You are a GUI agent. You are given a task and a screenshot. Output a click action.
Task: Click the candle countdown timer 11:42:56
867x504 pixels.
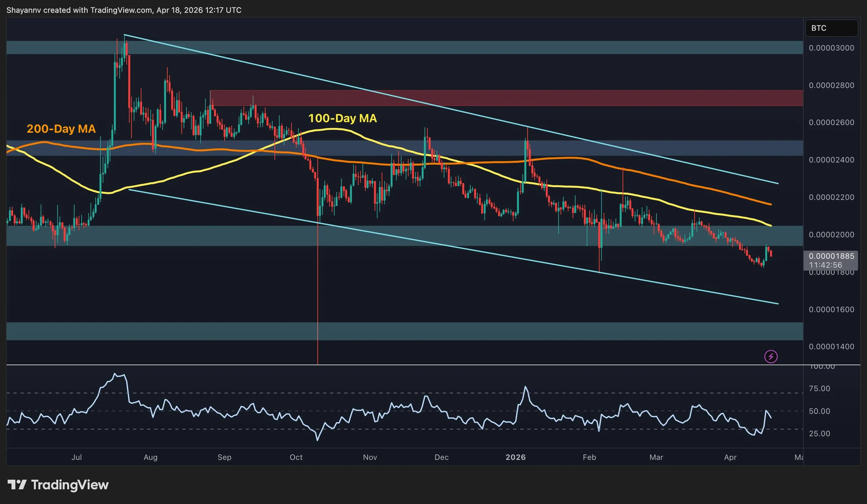(825, 265)
